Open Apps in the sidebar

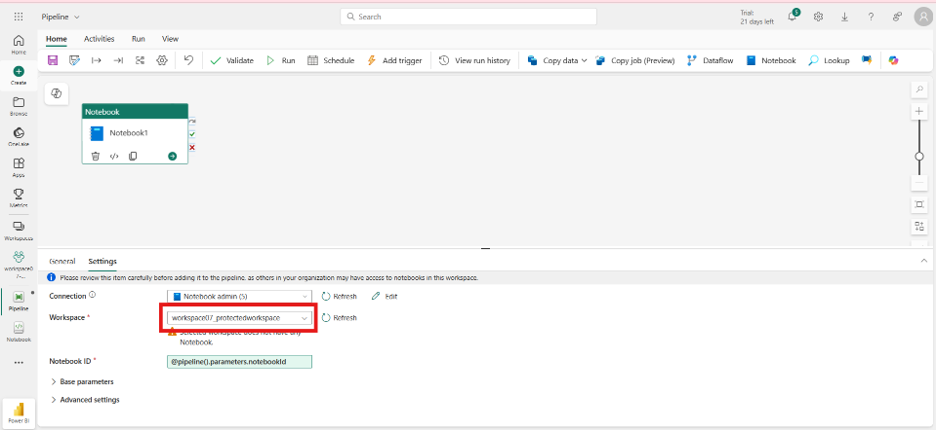19,167
